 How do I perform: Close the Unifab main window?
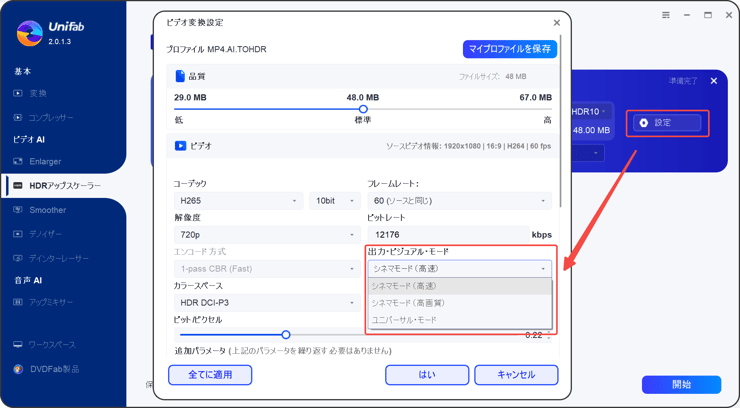click(x=729, y=15)
